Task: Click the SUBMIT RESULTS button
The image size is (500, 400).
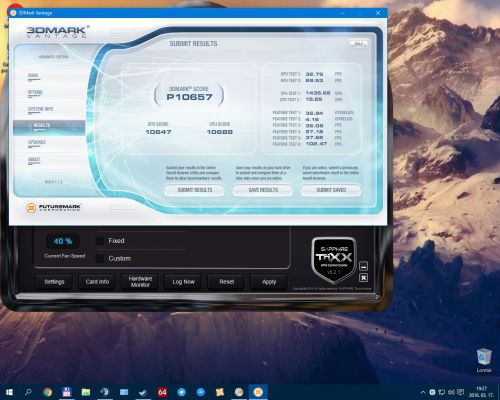Action: [x=195, y=190]
